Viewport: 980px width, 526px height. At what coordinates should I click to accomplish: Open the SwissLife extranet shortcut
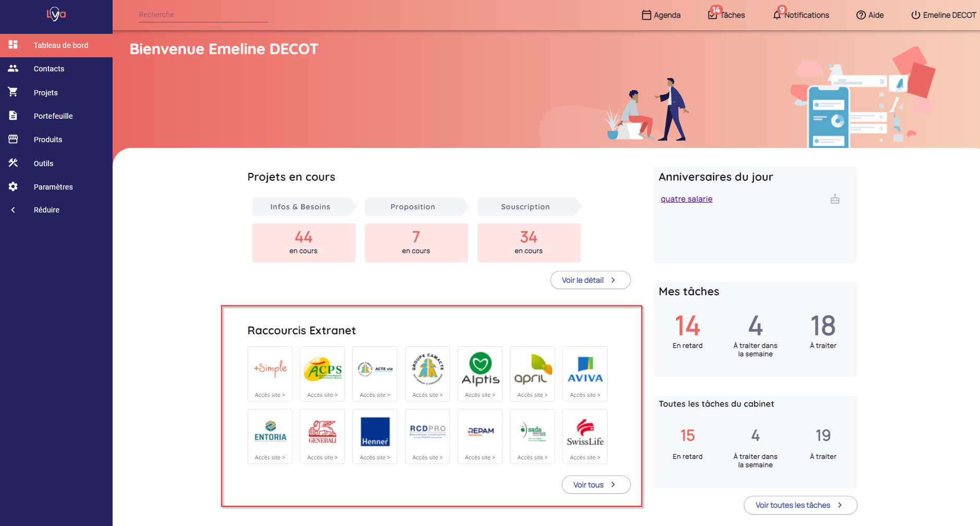tap(585, 436)
